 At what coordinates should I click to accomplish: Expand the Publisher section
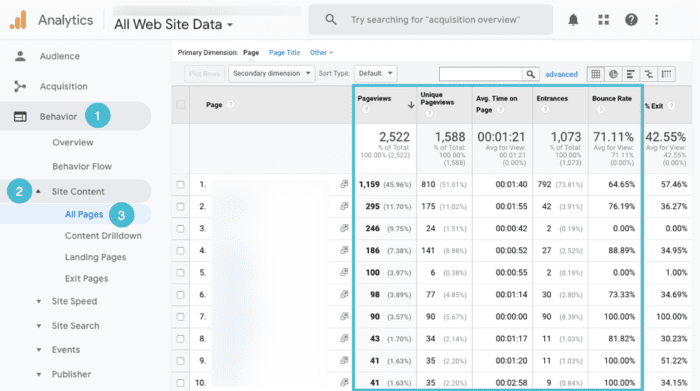(x=39, y=374)
